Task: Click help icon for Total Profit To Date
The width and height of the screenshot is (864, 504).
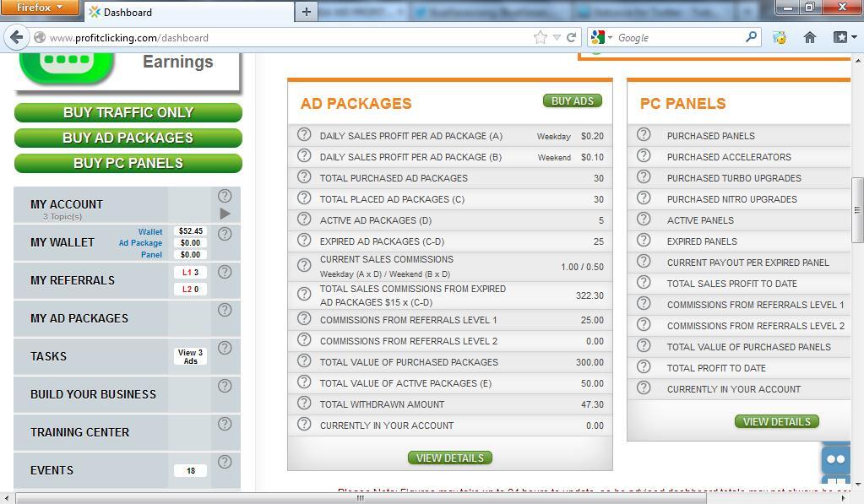Action: click(644, 367)
